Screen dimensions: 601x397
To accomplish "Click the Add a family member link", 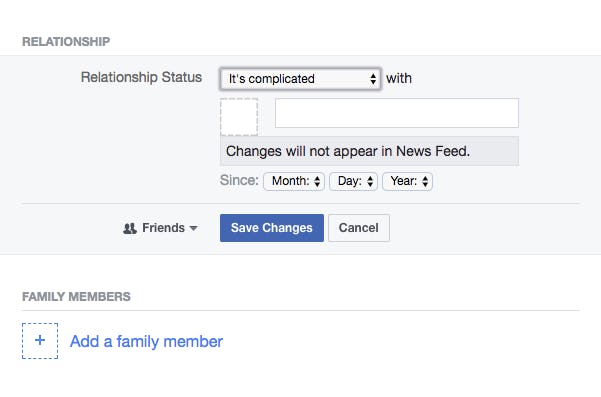I will (146, 341).
